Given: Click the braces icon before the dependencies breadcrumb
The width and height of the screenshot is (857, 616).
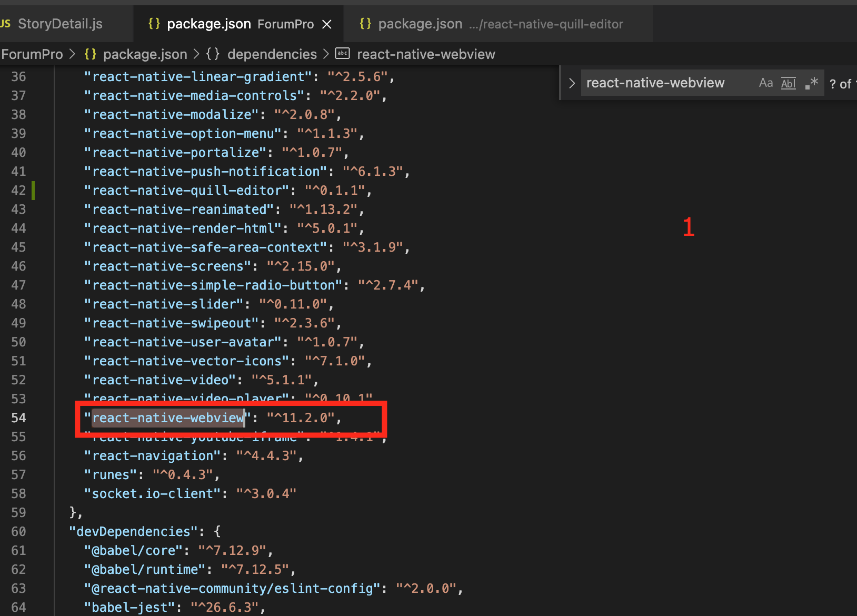Looking at the screenshot, I should [x=213, y=54].
